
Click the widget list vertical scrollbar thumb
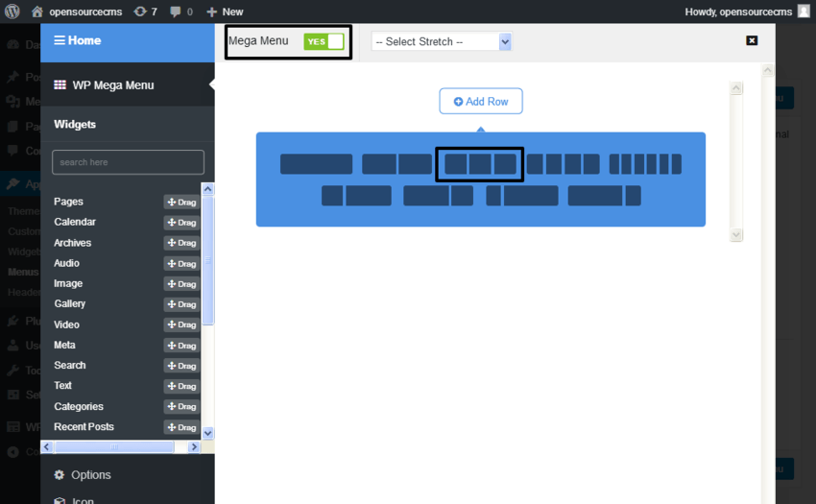(x=207, y=260)
